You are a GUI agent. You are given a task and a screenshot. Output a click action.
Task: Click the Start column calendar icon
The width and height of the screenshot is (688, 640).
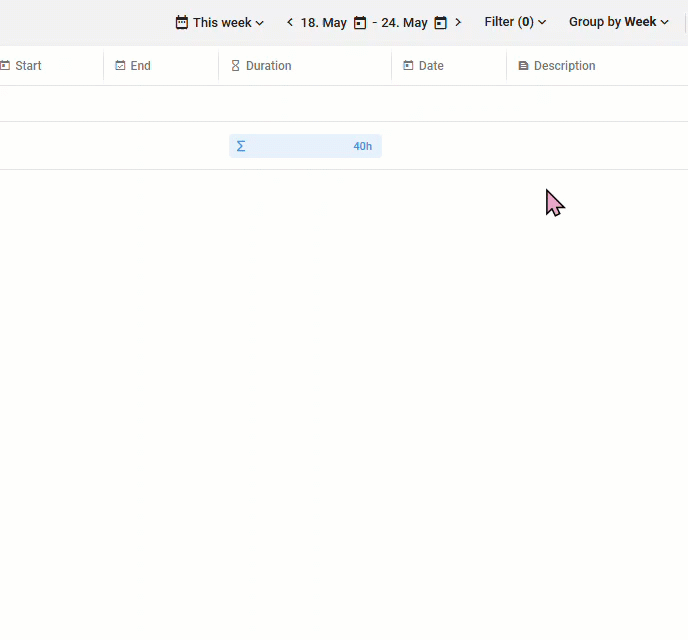[x=5, y=66]
